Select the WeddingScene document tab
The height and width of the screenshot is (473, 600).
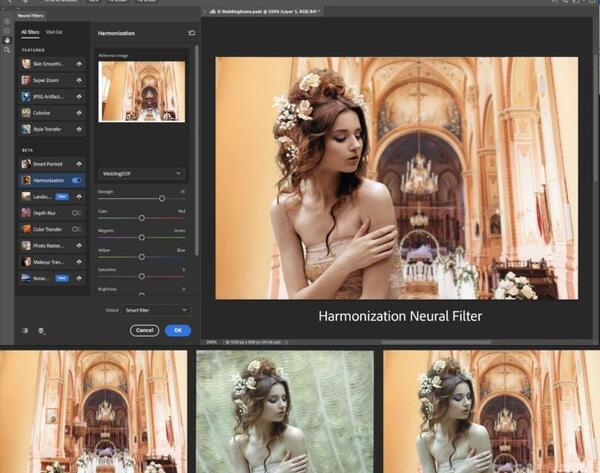coord(263,11)
